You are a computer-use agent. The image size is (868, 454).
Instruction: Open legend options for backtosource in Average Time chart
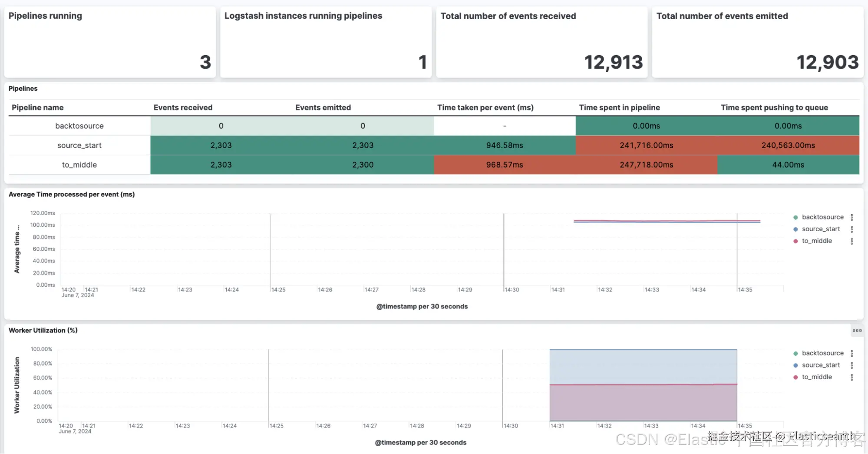click(x=851, y=217)
